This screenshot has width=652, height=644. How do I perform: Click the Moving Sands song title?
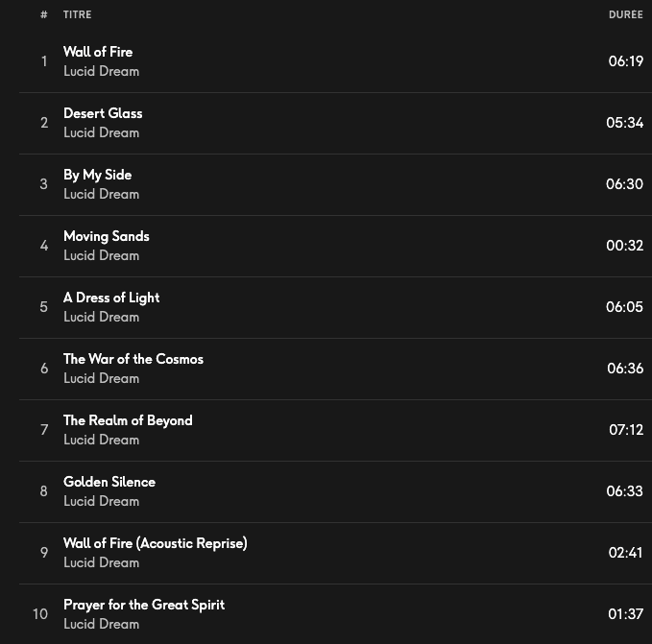click(x=107, y=236)
